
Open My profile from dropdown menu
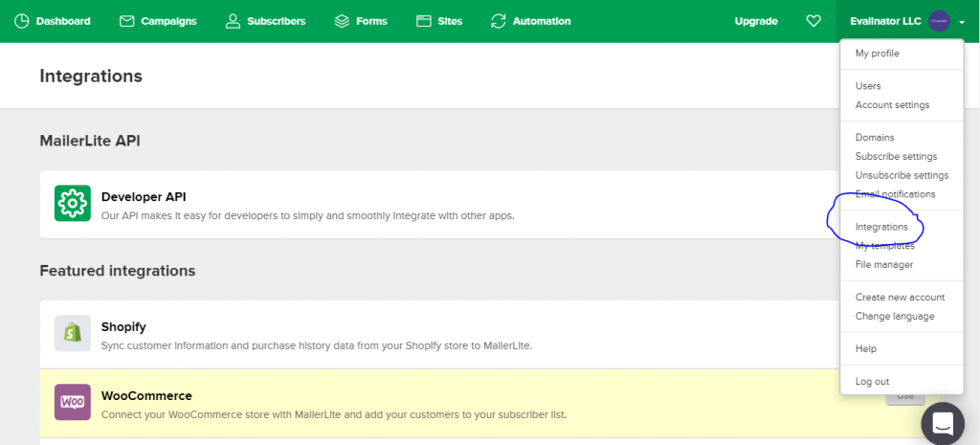[x=877, y=54]
